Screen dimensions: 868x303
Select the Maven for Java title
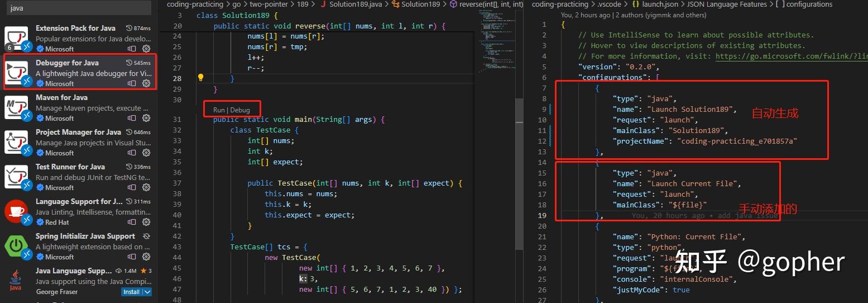61,97
